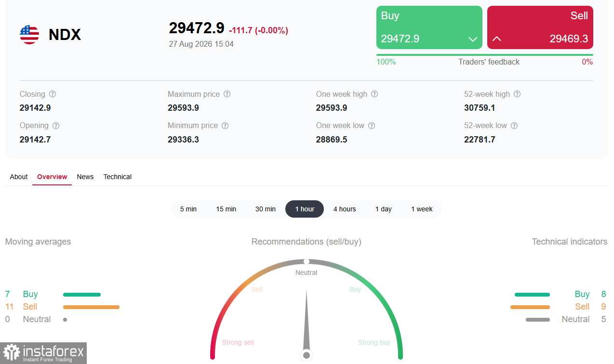Click the Technical indicators heading

pyautogui.click(x=570, y=242)
